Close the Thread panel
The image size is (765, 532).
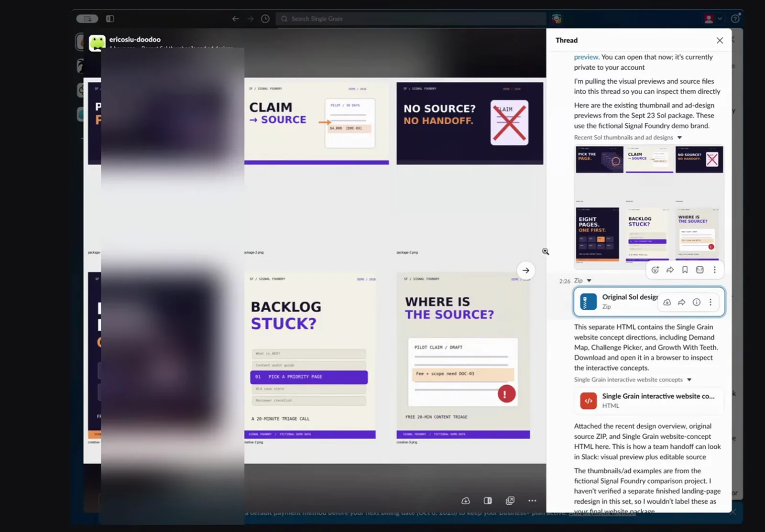720,41
